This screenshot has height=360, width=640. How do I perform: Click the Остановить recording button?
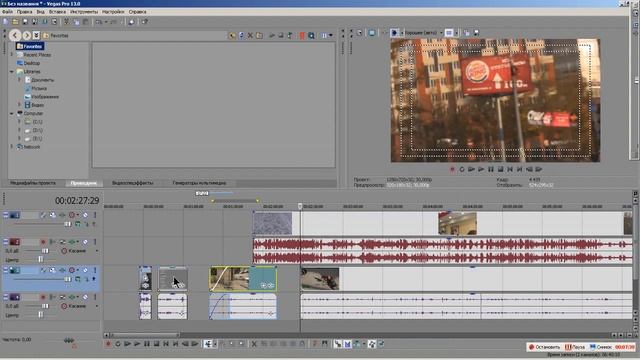coord(544,347)
